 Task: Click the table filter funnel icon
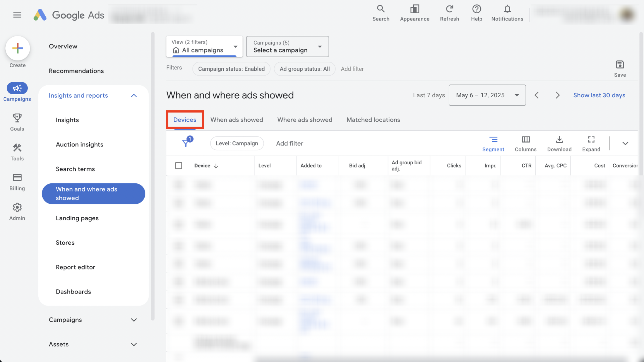pyautogui.click(x=186, y=143)
